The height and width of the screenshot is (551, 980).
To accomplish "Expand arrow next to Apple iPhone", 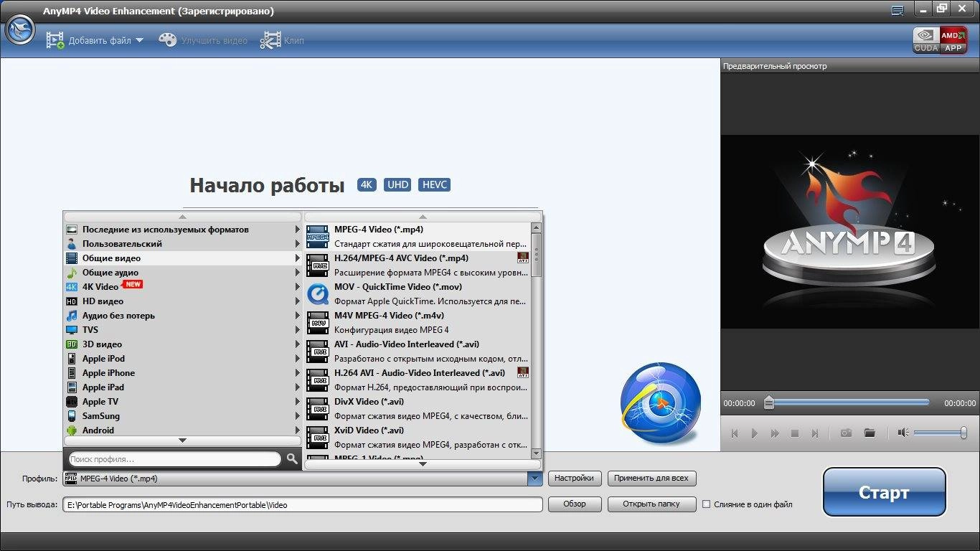I will (298, 373).
